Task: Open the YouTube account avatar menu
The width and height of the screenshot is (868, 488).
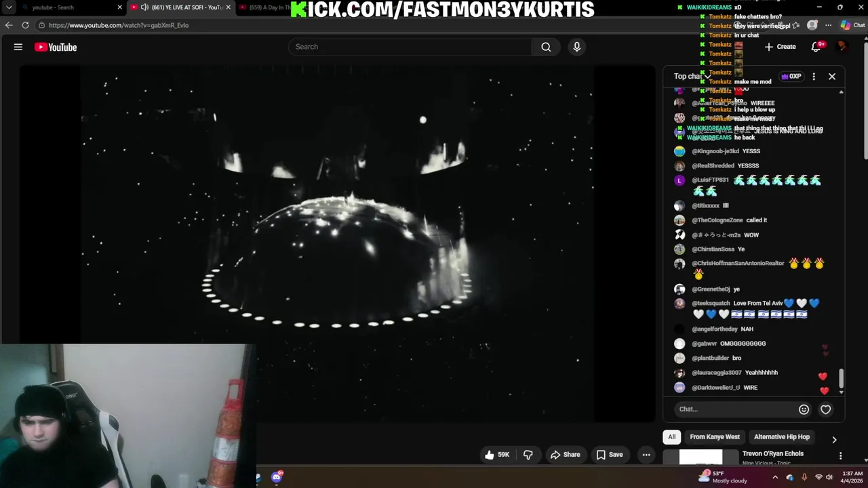Action: 842,47
